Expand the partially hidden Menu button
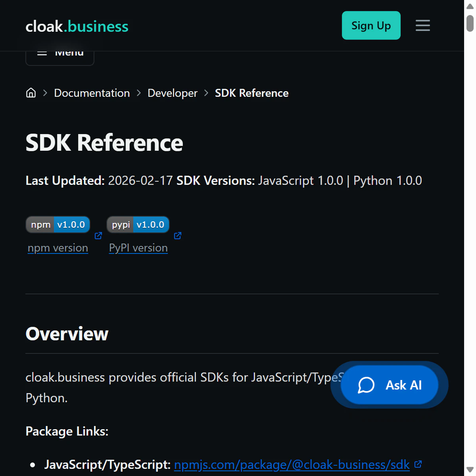 [x=60, y=58]
